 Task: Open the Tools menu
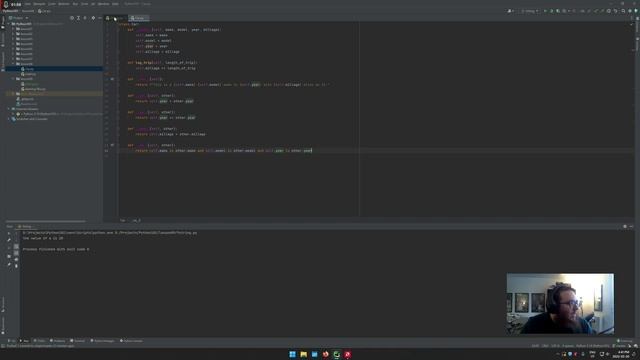click(x=84, y=4)
